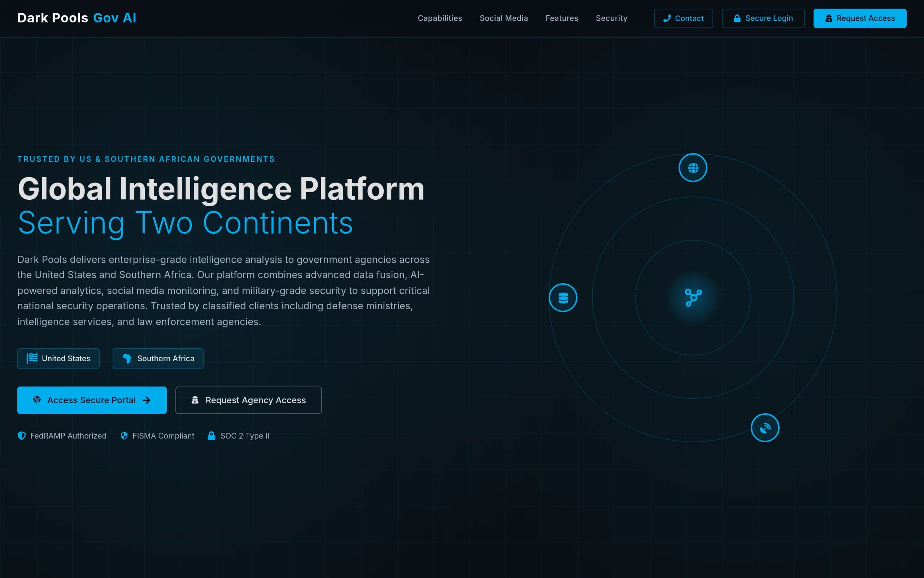
Task: Click the SOC 2 Type II lock icon
Action: [x=212, y=436]
